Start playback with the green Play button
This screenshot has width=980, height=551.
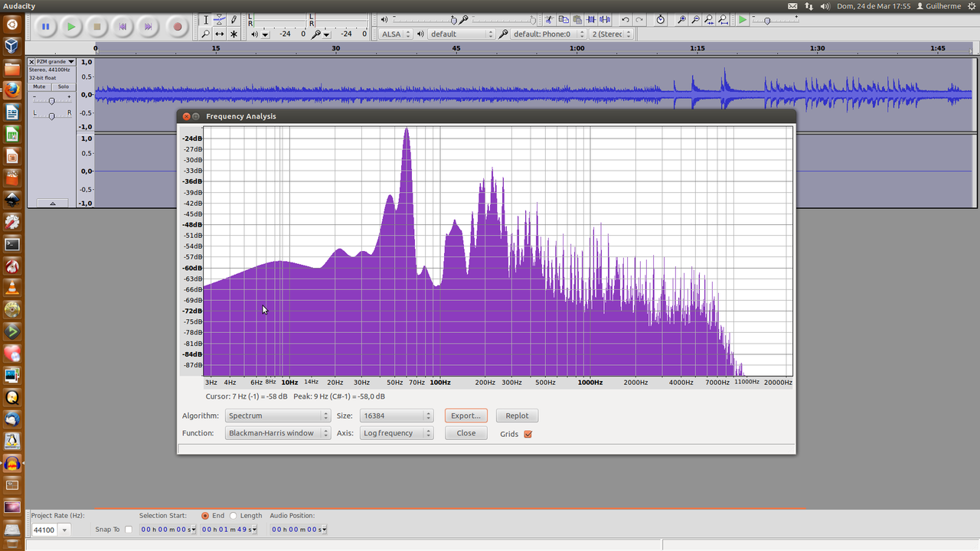[x=71, y=27]
